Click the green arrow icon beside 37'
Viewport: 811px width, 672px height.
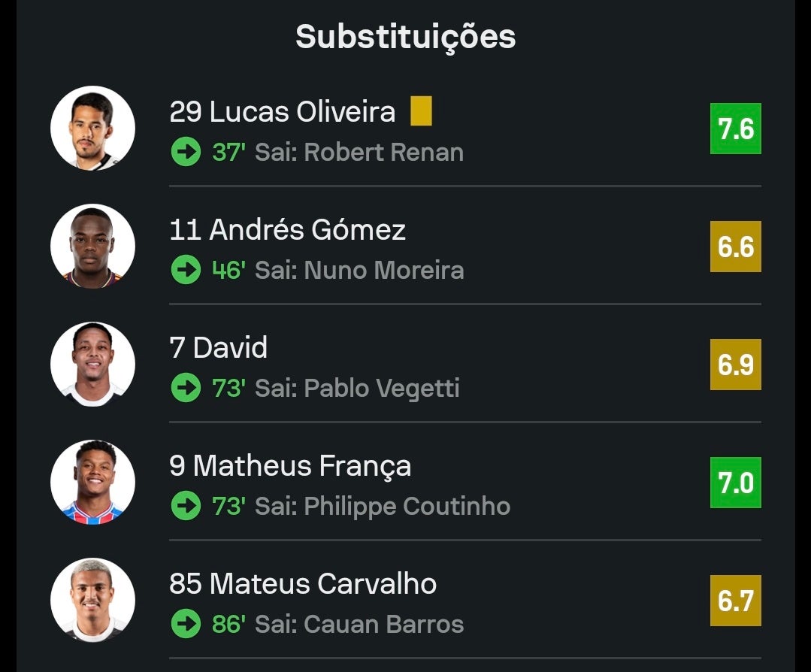[186, 152]
